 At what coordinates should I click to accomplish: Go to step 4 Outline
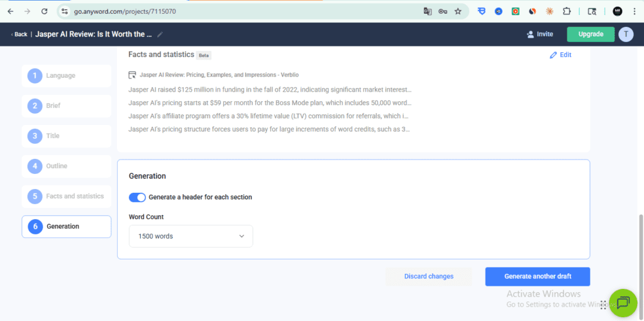click(67, 166)
